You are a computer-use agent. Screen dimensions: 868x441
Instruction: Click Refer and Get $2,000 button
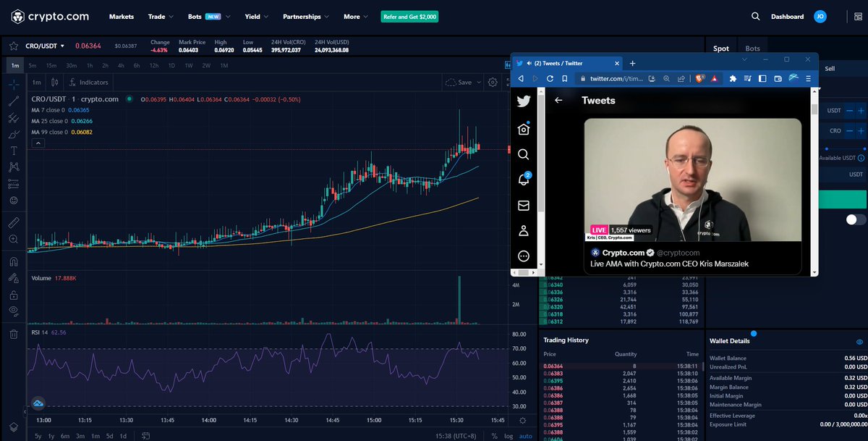tap(409, 16)
